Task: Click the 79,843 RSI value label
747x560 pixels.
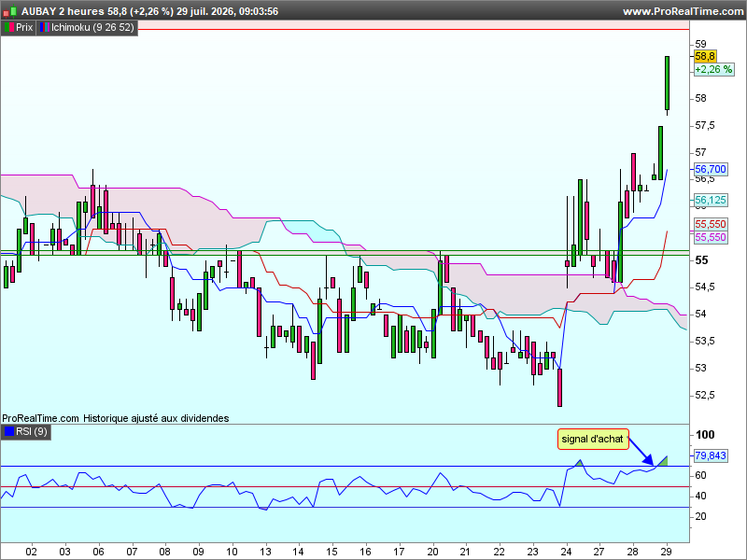Action: pos(711,455)
